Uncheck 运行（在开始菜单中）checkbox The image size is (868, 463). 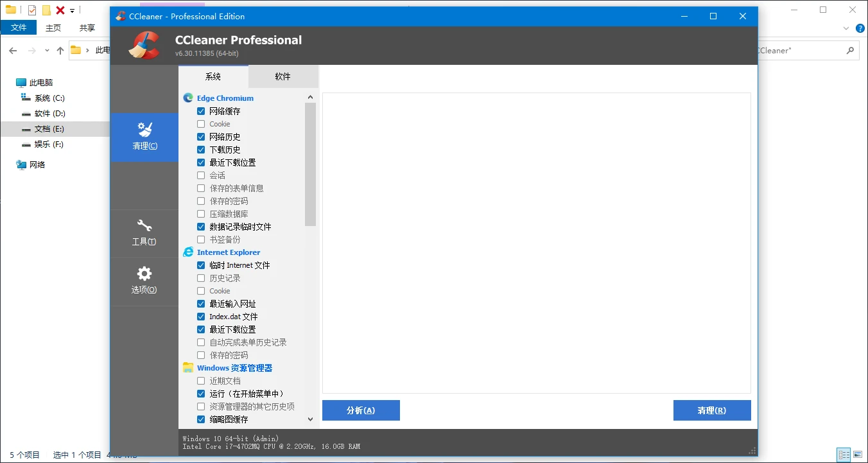[201, 394]
